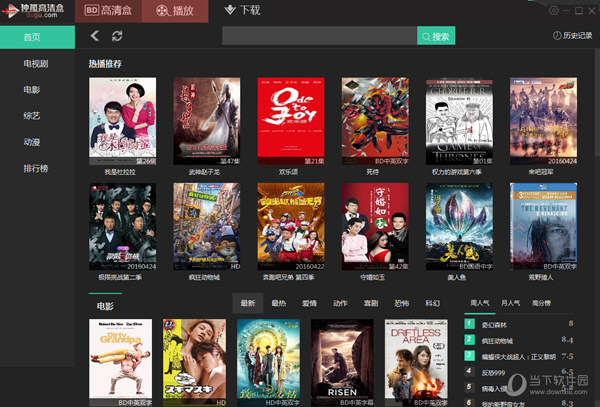Select the 喜剧 movie filter tab
Screen dimensions: 600x407
pos(371,303)
